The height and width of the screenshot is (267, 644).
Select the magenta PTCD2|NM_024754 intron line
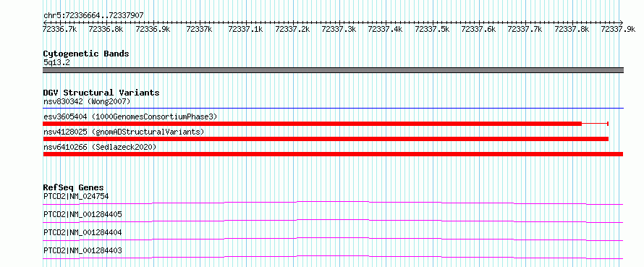(x=333, y=203)
